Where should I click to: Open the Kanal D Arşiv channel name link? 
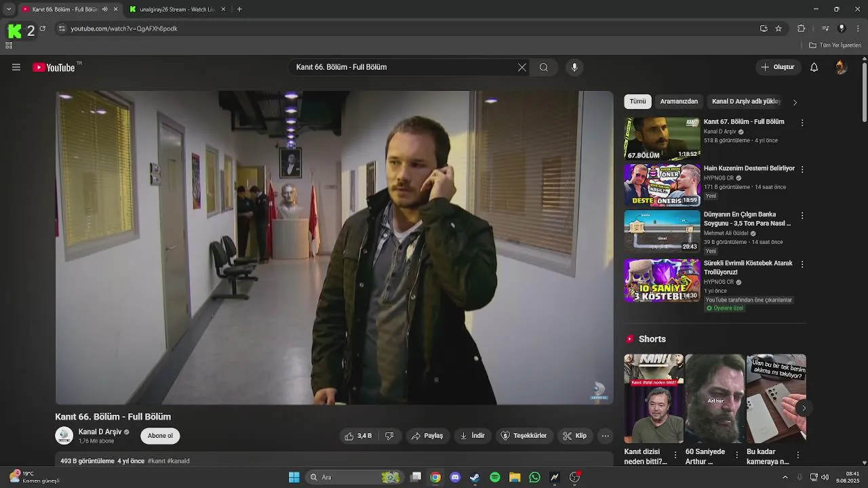(x=100, y=432)
